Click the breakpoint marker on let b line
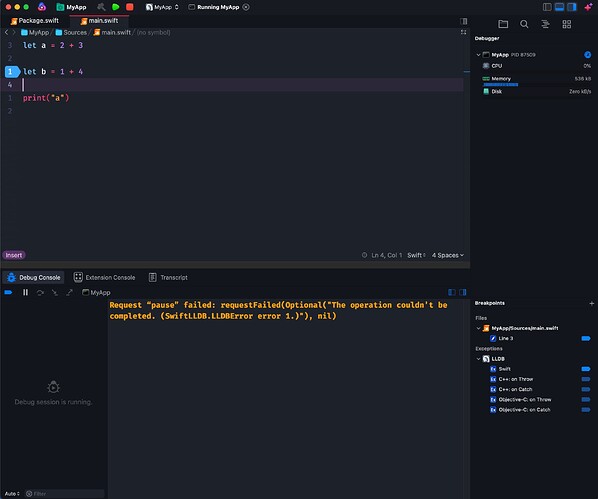 pyautogui.click(x=12, y=71)
